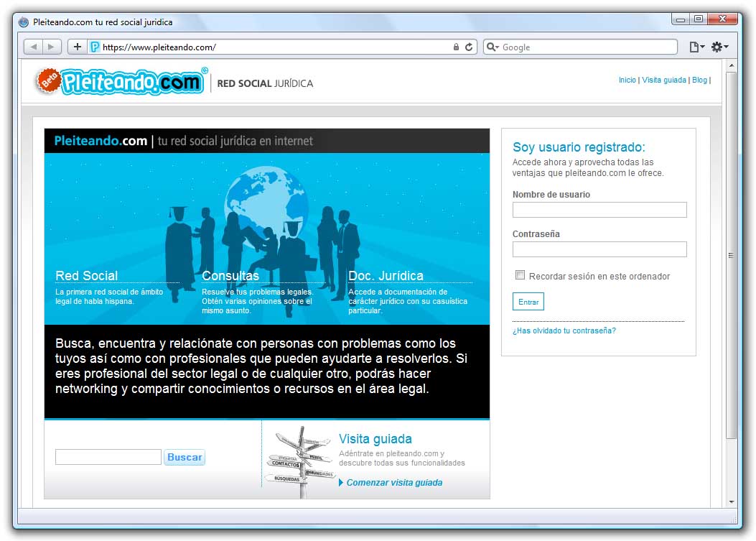
Task: Focus the Nombre de usuario field
Action: (x=599, y=210)
